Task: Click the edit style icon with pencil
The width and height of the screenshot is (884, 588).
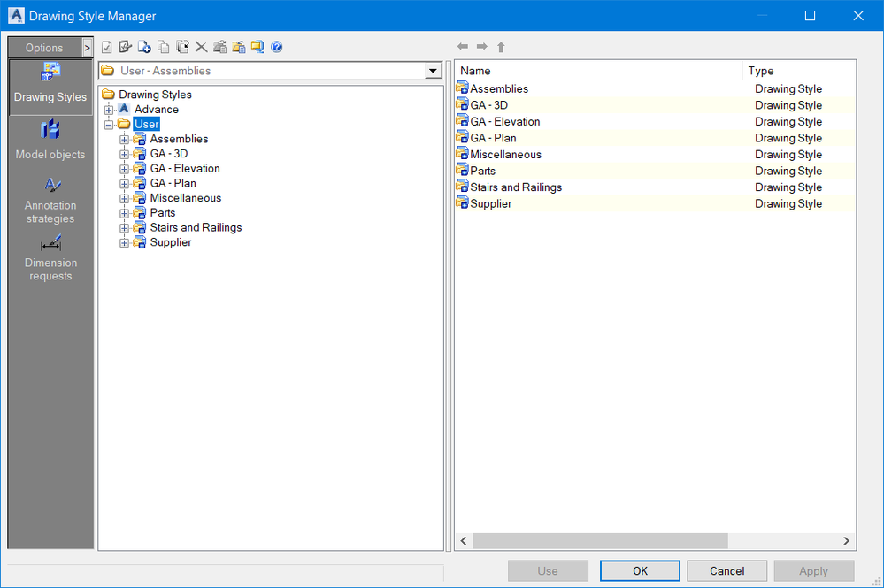Action: click(125, 47)
